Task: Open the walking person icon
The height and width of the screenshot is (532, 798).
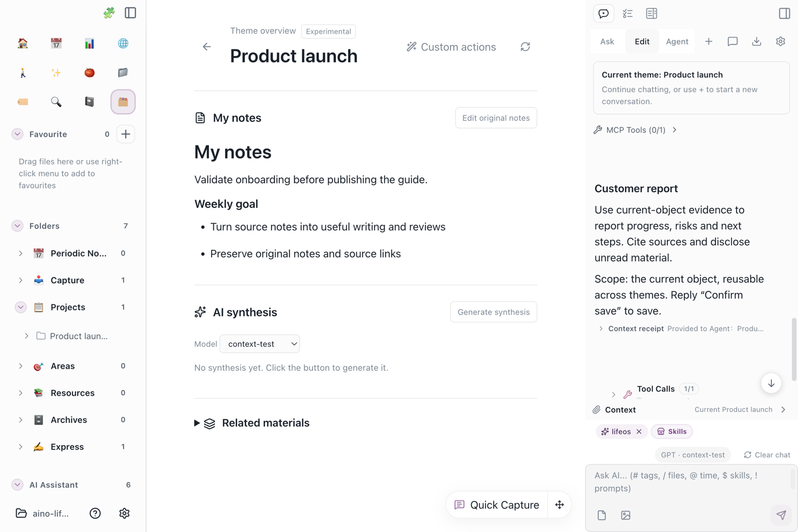Action: coord(23,73)
